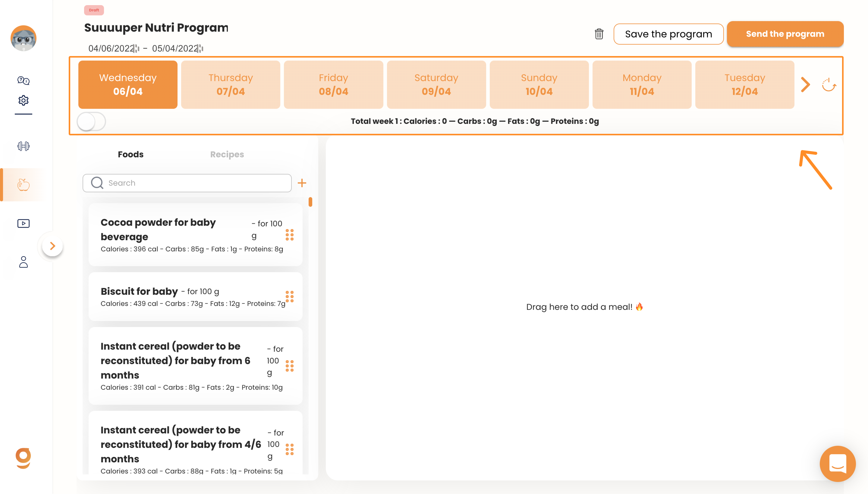
Task: Toggle the switch below Wednesday 06/04
Action: click(x=91, y=121)
